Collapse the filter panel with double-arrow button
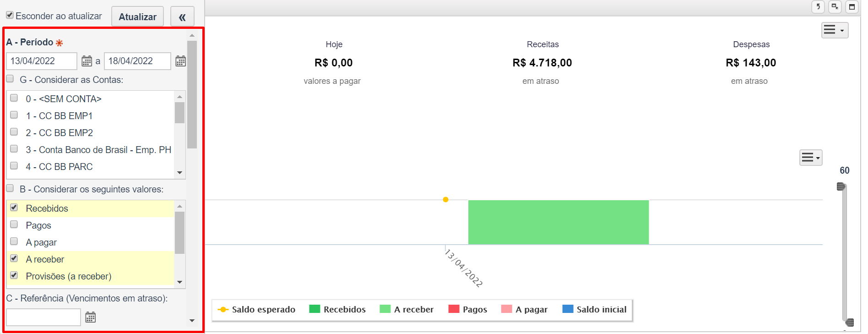 point(182,17)
